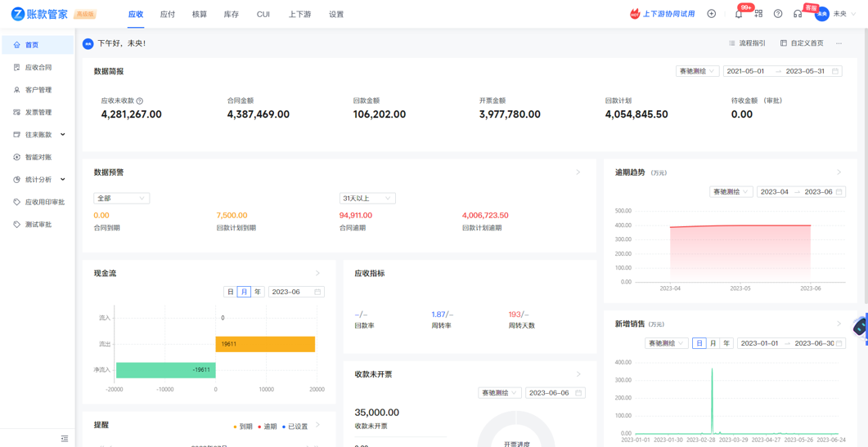The image size is (868, 447).
Task: Open 收款未开票 detail arrow
Action: tap(578, 374)
